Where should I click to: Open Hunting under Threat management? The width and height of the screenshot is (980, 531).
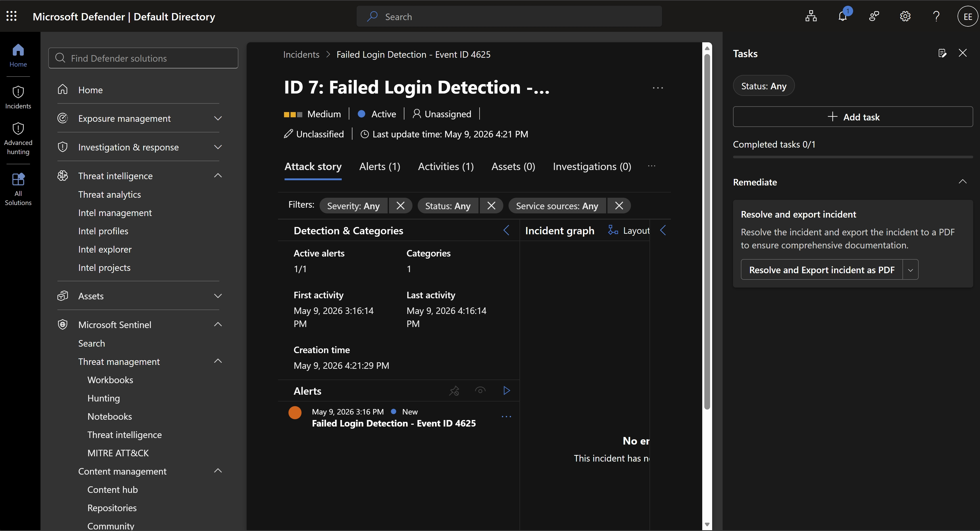click(x=103, y=398)
